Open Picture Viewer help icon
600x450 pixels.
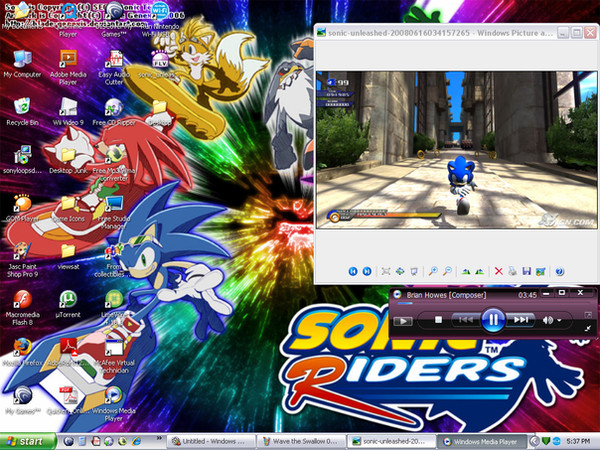[x=559, y=271]
